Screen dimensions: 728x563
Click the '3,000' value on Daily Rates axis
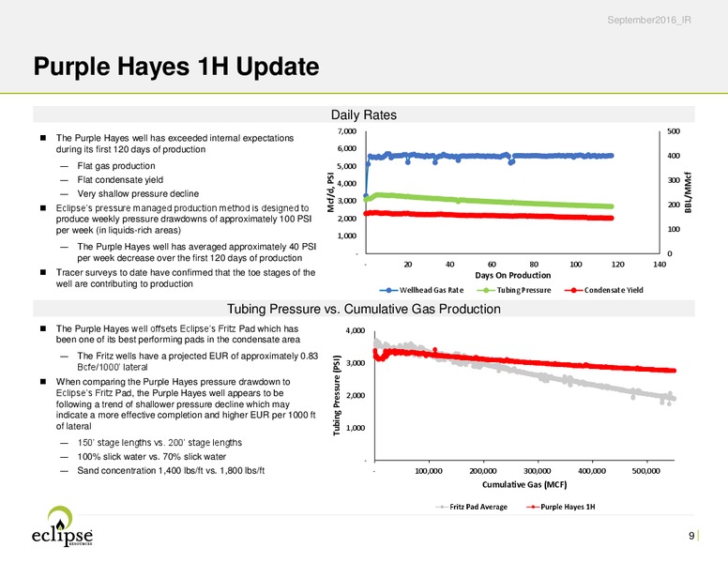347,201
